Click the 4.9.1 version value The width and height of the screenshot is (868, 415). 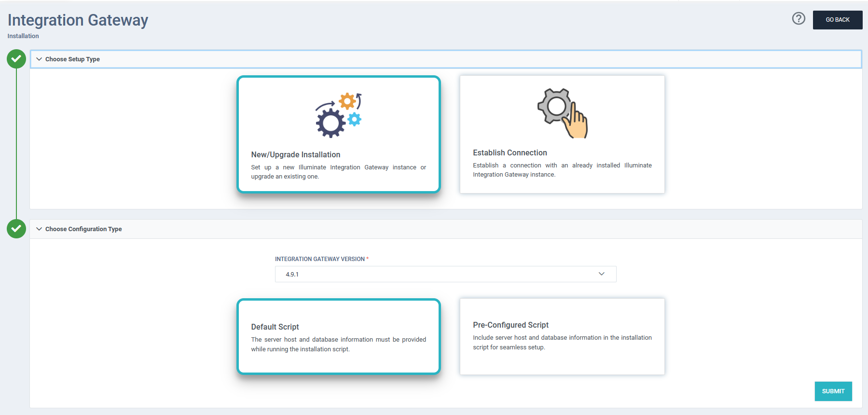pyautogui.click(x=292, y=274)
